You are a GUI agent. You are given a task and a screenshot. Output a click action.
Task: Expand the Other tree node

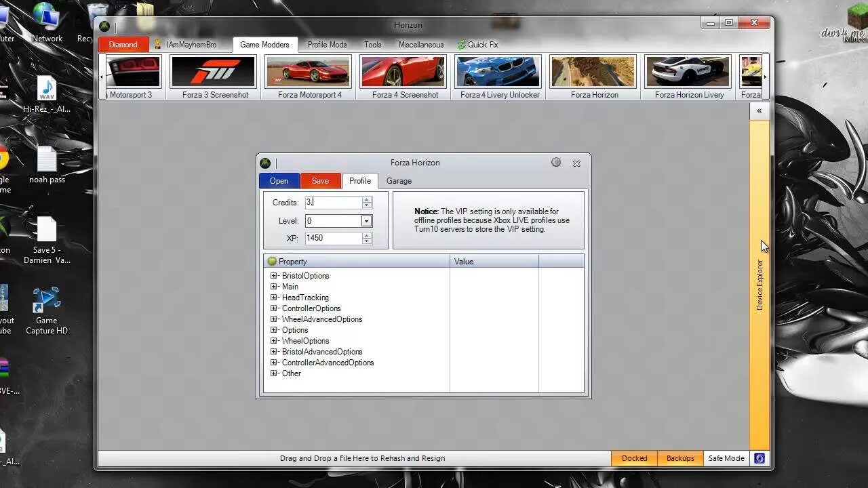274,373
